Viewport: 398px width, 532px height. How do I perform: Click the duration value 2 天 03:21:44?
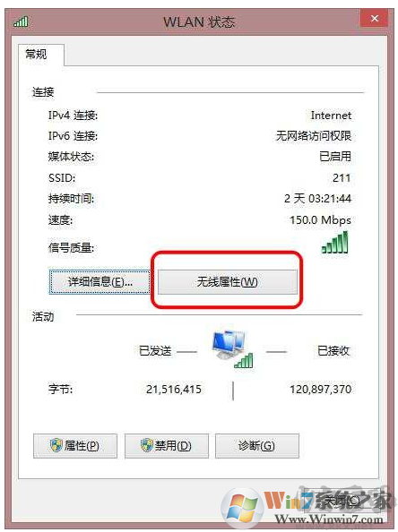point(317,198)
